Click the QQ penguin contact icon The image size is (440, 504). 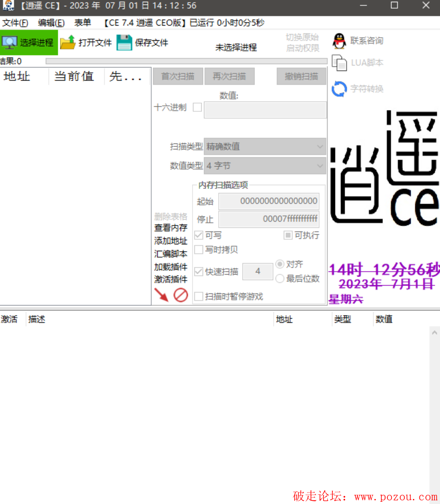[x=339, y=41]
